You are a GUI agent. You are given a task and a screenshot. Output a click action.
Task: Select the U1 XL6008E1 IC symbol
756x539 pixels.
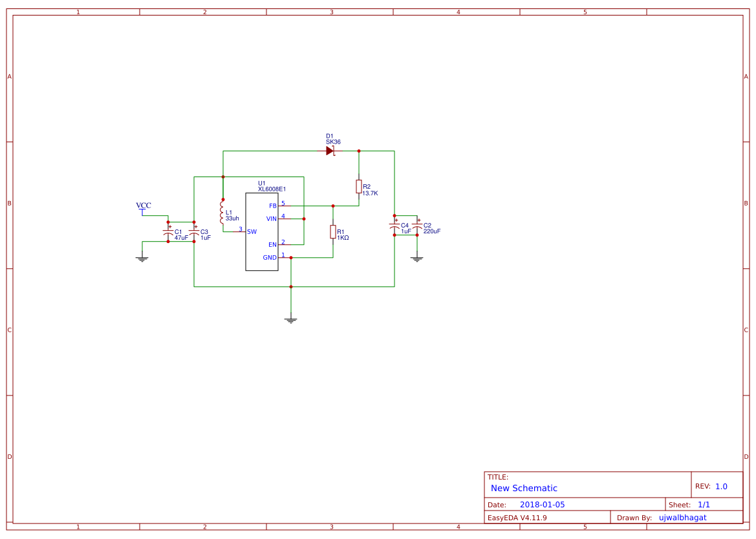coord(262,231)
